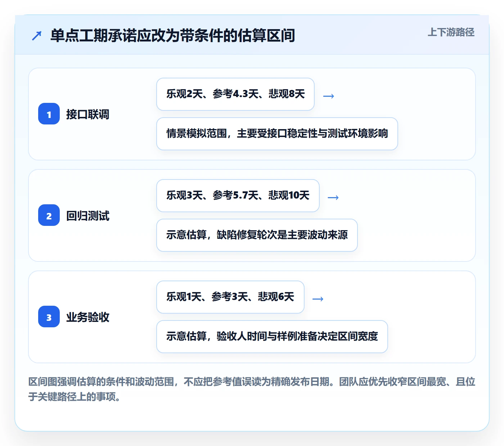Select the 回归测试 step label

pyautogui.click(x=88, y=216)
